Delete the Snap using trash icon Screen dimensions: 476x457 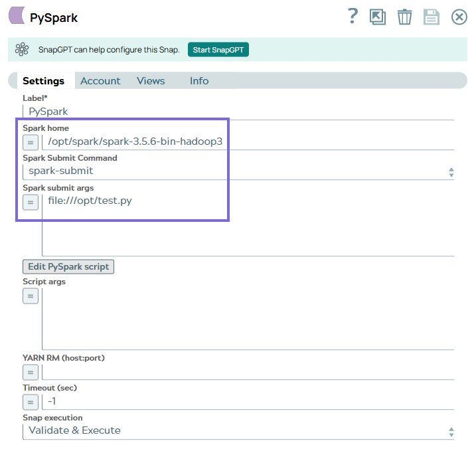[x=404, y=17]
